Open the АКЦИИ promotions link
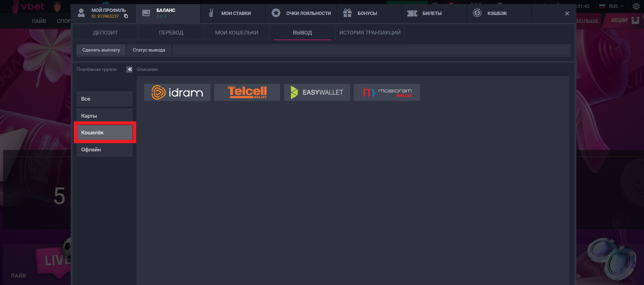Screen dimensions: 644x285 (625, 20)
